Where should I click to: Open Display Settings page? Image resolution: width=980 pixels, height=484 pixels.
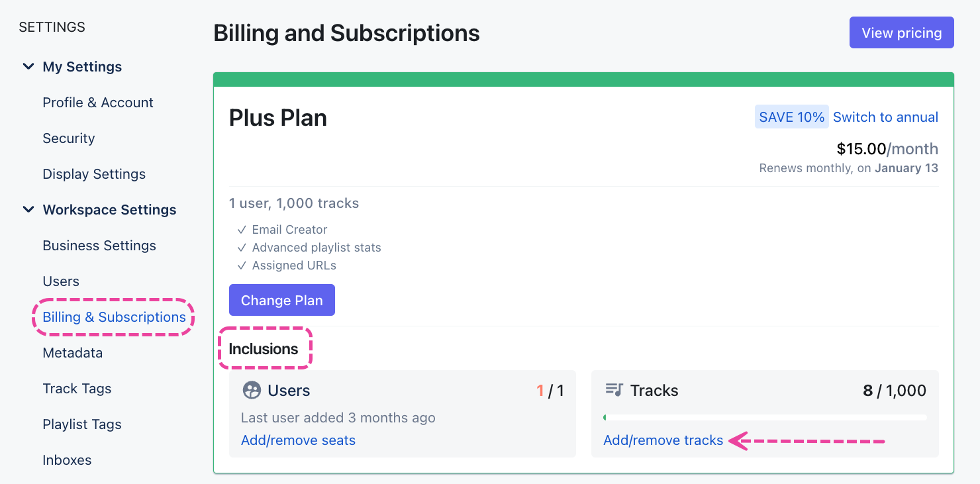click(x=94, y=174)
